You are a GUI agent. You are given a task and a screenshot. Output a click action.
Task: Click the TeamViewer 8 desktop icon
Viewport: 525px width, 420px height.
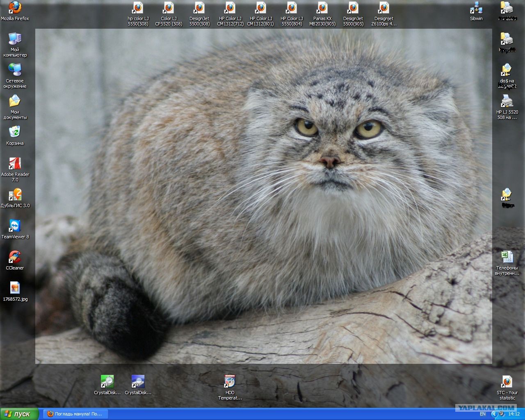(x=15, y=226)
